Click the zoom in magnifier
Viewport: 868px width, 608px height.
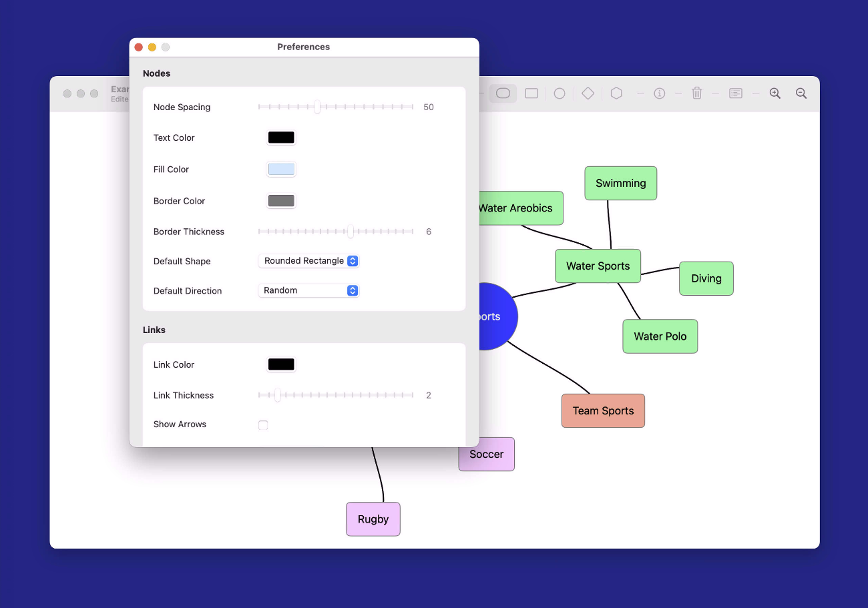[775, 93]
